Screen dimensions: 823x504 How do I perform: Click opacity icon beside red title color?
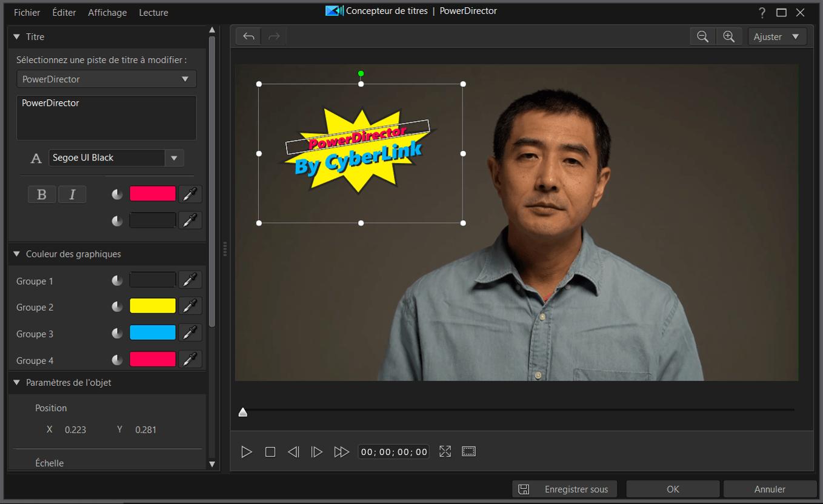[118, 194]
